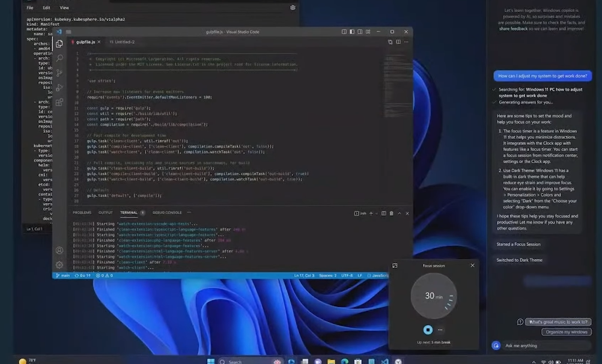The image size is (602, 364).
Task: Open settings gear in the Notepad window
Action: coord(293,8)
